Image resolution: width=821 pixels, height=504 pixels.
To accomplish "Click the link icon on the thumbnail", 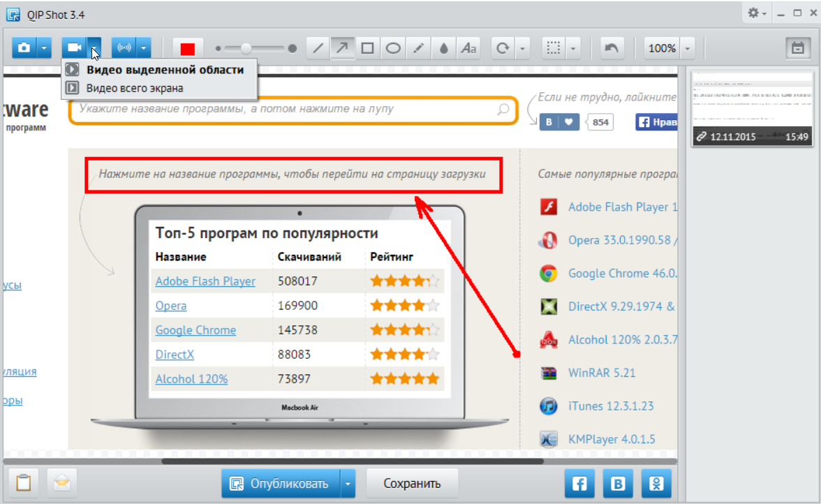I will click(701, 137).
